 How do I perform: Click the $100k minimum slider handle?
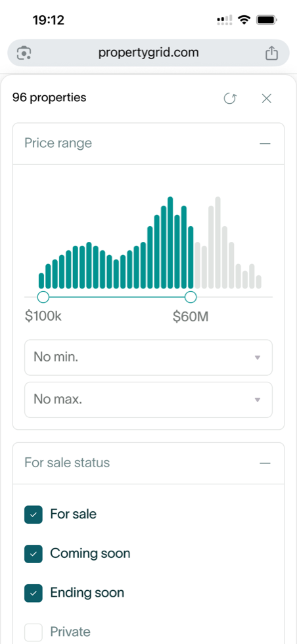pyautogui.click(x=43, y=296)
